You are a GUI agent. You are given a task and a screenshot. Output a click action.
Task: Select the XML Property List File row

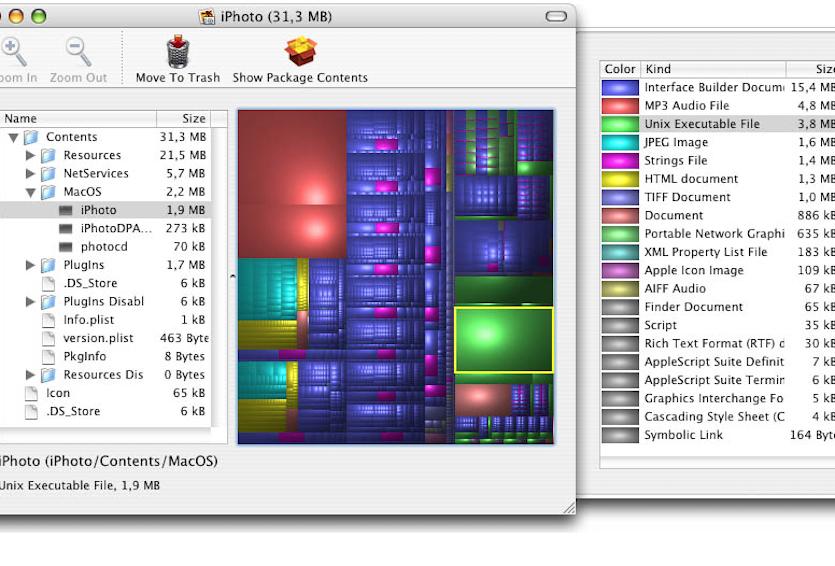(x=717, y=252)
